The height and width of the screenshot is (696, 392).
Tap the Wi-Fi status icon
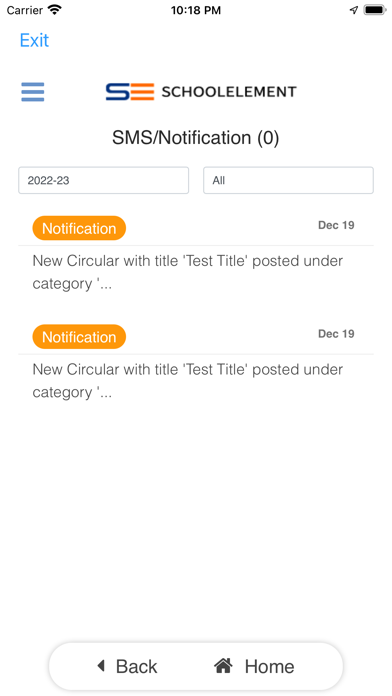click(55, 10)
